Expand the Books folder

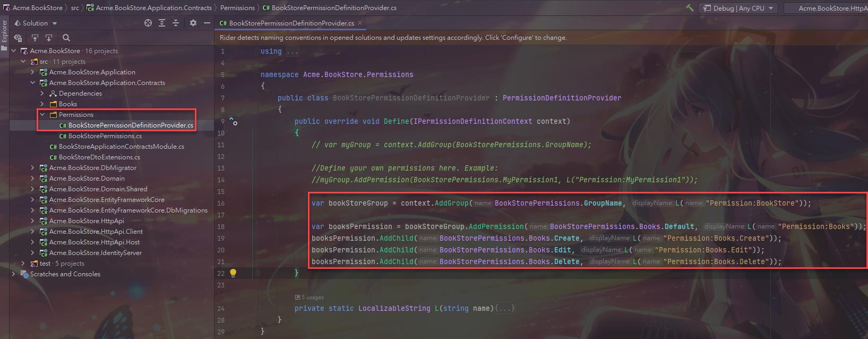coord(42,104)
